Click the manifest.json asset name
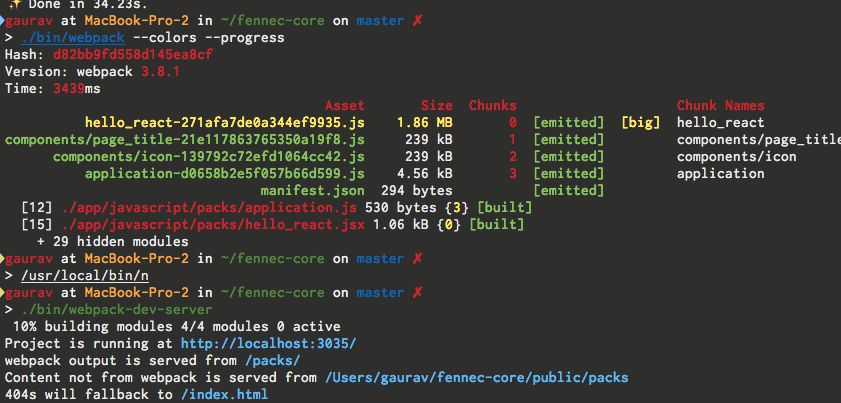This screenshot has height=403, width=841. (313, 191)
